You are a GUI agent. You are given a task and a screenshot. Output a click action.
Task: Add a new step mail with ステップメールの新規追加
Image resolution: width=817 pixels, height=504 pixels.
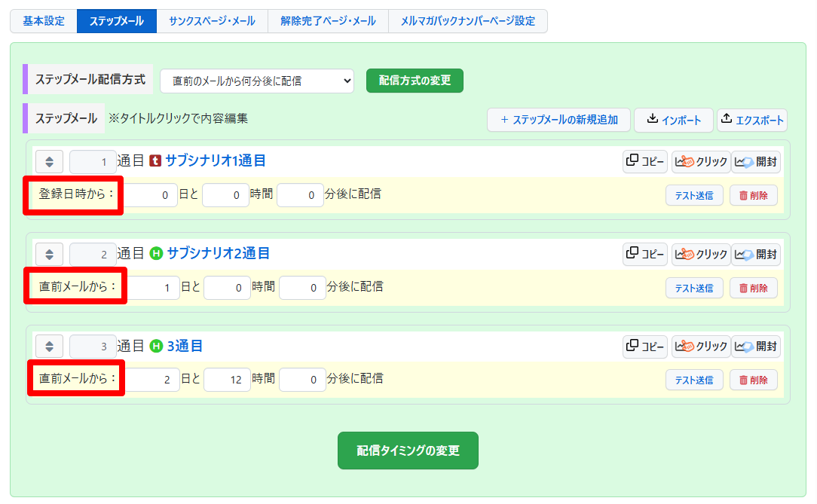558,120
